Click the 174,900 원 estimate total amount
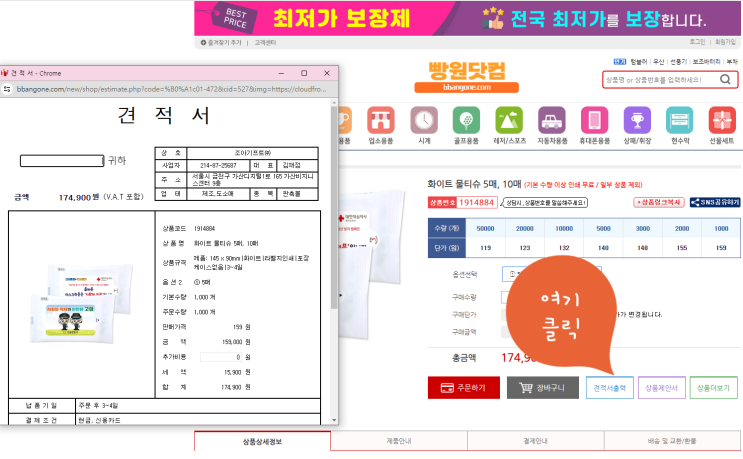This screenshot has height=459, width=743. click(x=79, y=197)
